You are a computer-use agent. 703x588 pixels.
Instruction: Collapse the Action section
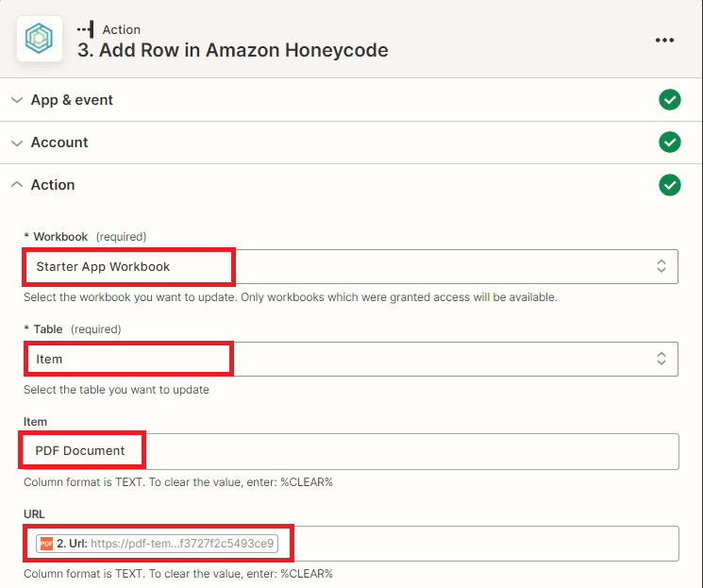coord(17,185)
